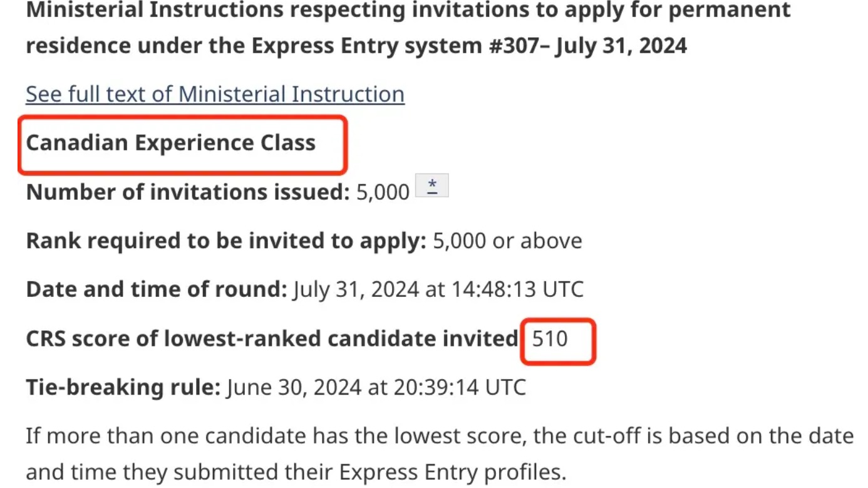
Task: Click the Date and time of round label
Action: (156, 289)
